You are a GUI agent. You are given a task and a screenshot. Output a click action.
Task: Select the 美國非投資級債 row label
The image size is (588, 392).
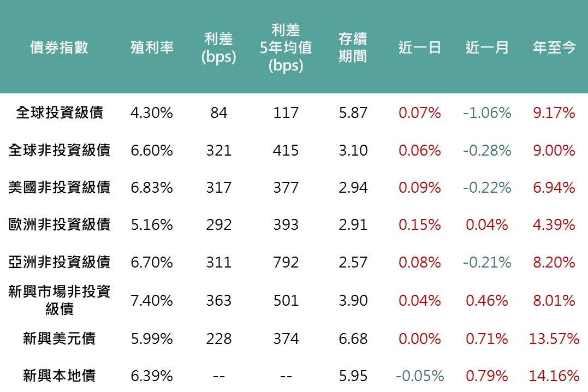click(x=59, y=187)
